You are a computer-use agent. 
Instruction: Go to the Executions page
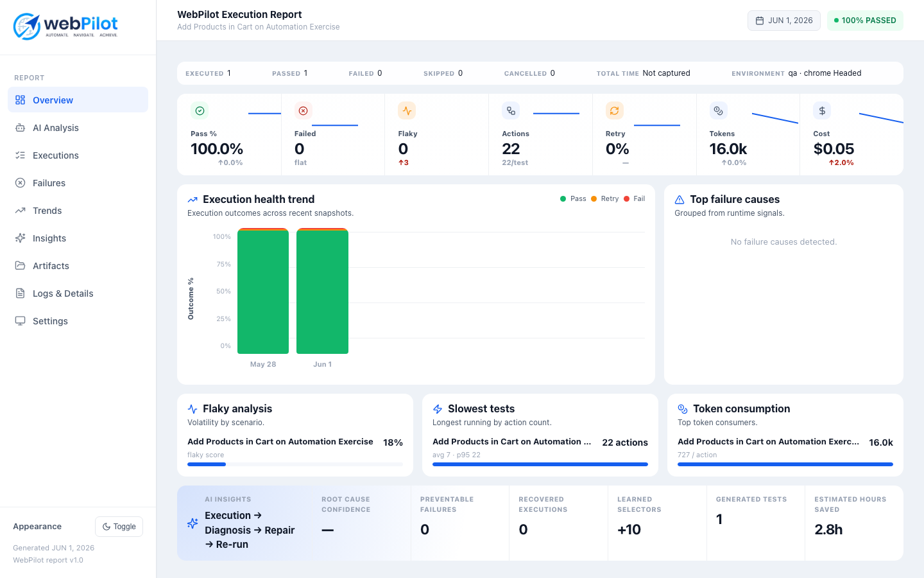78,155
